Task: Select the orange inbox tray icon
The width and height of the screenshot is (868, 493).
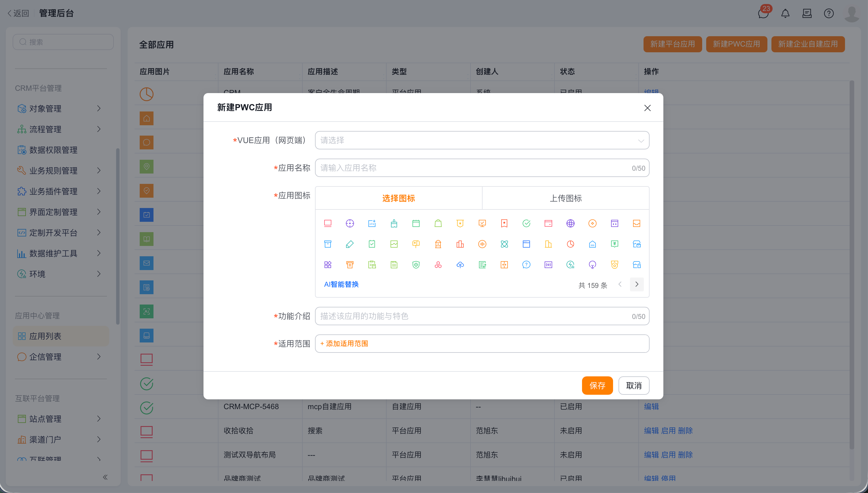Action: [637, 224]
